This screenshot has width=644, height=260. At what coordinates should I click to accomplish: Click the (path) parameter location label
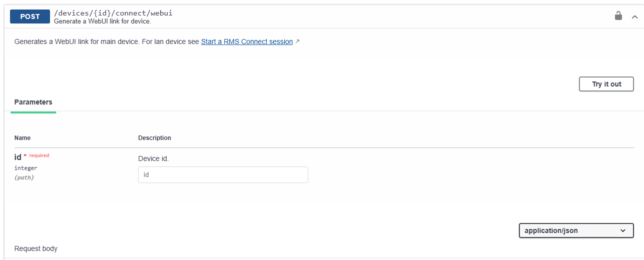[x=24, y=177]
